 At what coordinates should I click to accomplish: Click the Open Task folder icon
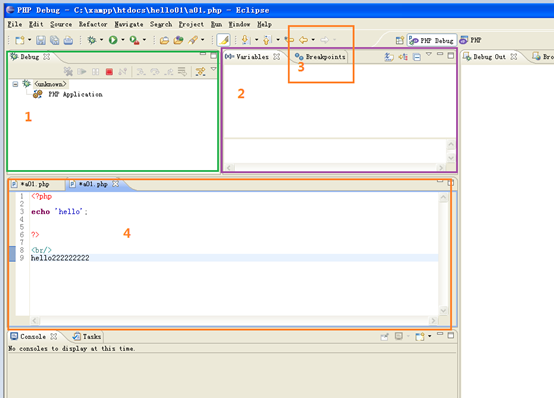point(178,40)
